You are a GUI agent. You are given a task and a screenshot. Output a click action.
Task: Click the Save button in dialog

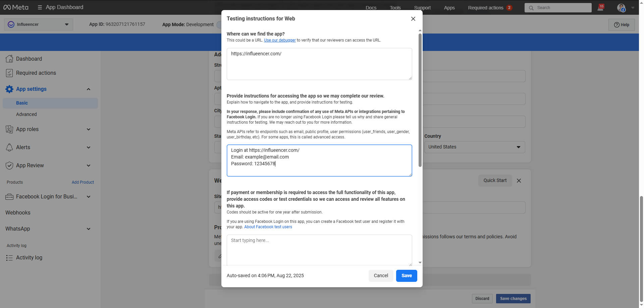coord(407,275)
